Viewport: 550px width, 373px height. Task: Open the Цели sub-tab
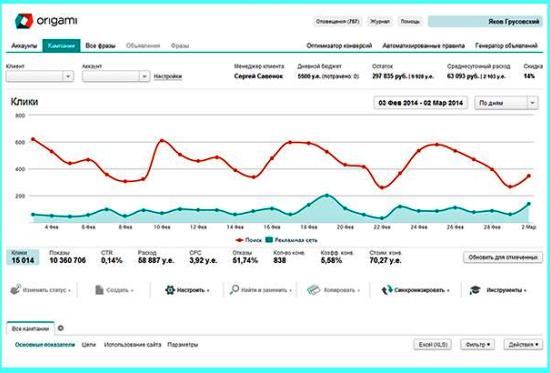click(89, 345)
